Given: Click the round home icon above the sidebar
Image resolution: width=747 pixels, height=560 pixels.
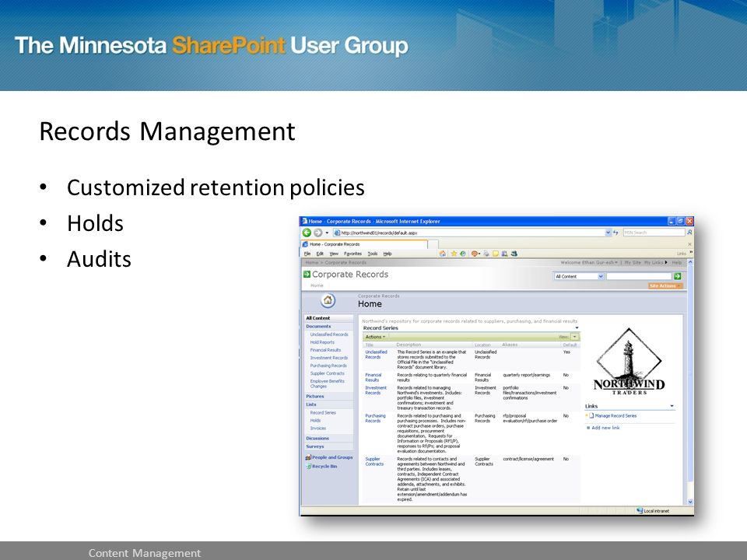Looking at the screenshot, I should click(328, 300).
